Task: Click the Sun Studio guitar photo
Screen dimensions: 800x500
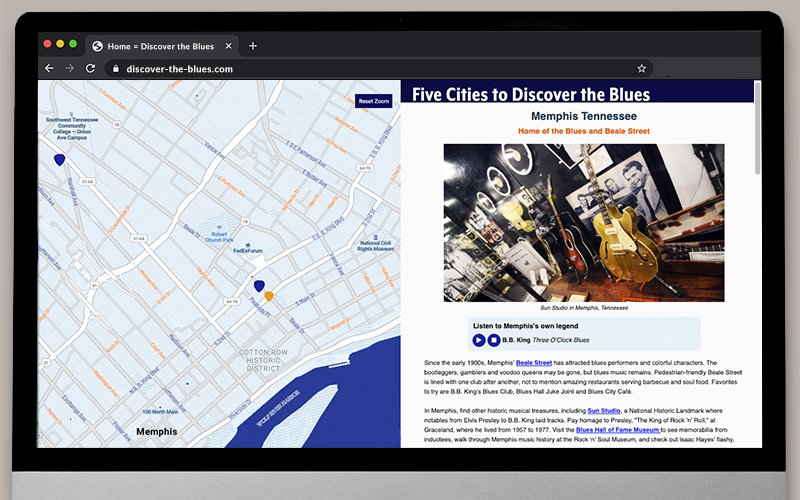Action: [584, 223]
